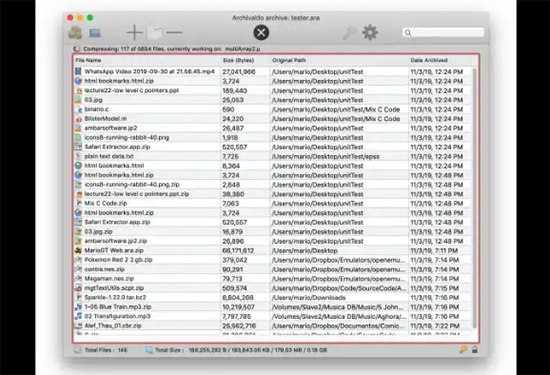Click the 02 Transfiguration.mp3 music icon
Viewport: 550px width, 375px height.
click(x=78, y=316)
